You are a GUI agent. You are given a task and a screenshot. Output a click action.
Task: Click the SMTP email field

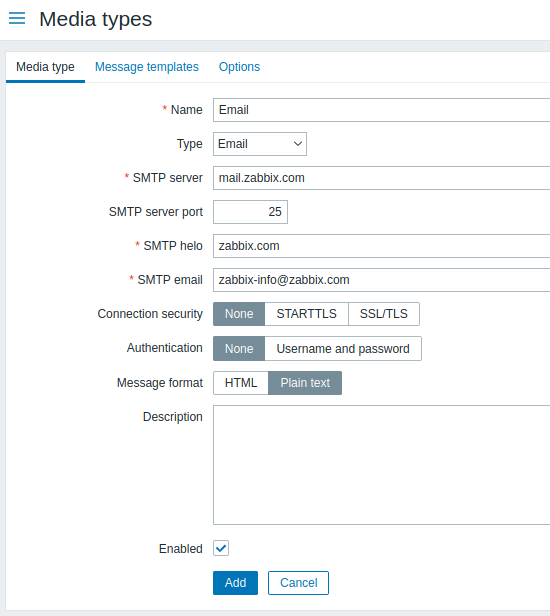click(x=381, y=280)
